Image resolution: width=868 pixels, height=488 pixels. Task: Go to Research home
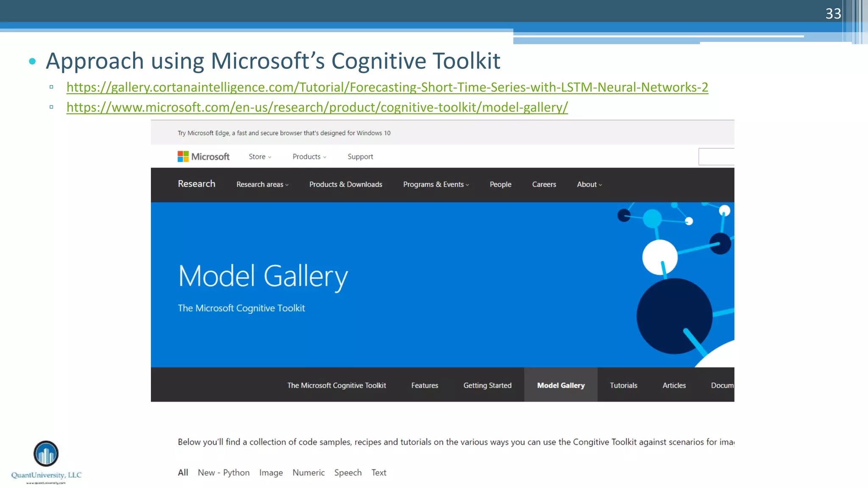click(197, 184)
